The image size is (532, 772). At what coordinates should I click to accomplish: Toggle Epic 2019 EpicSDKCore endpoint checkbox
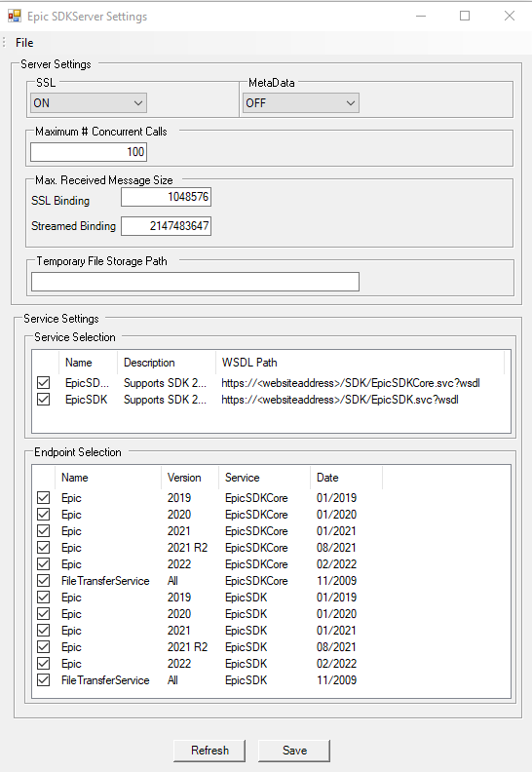[43, 498]
